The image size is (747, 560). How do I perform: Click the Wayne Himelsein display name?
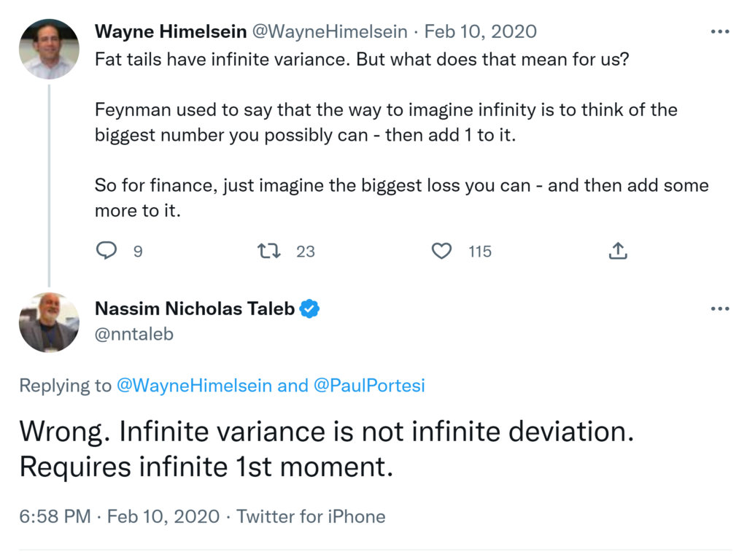click(x=171, y=32)
